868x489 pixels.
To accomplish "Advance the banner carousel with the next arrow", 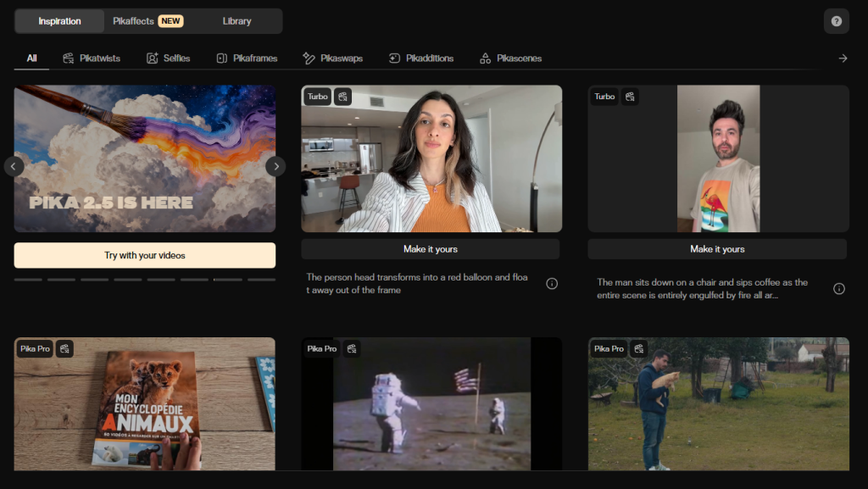I will (x=275, y=166).
